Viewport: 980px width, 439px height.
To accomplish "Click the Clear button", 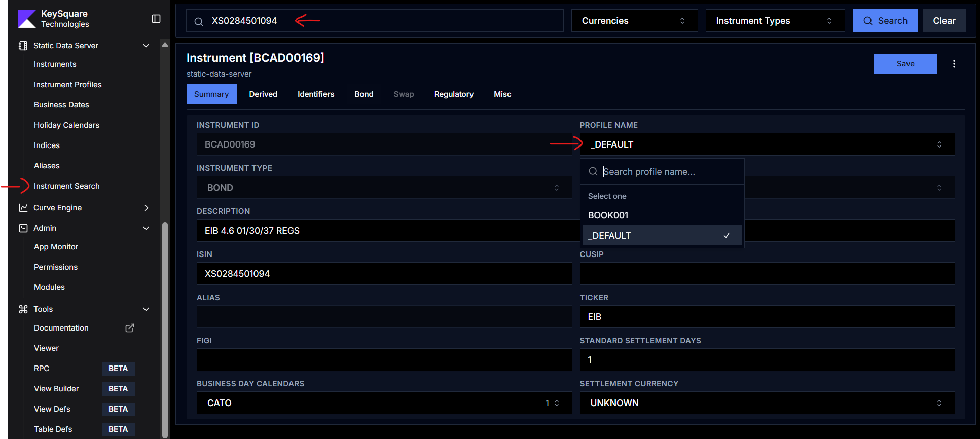I will point(944,21).
